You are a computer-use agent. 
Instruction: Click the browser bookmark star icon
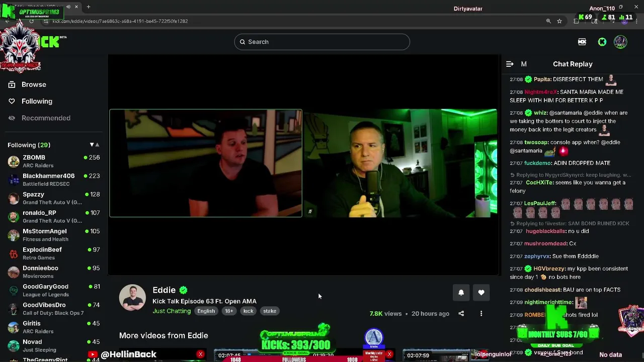click(x=559, y=21)
